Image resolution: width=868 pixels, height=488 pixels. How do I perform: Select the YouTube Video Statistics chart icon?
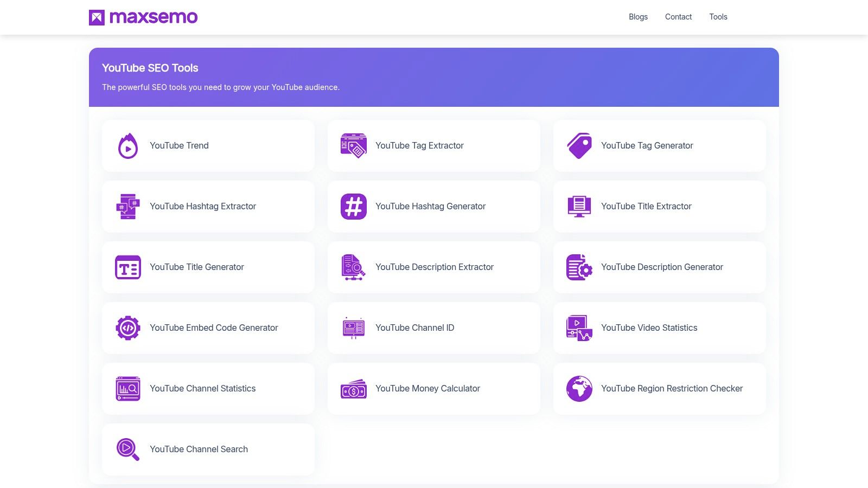(x=579, y=328)
